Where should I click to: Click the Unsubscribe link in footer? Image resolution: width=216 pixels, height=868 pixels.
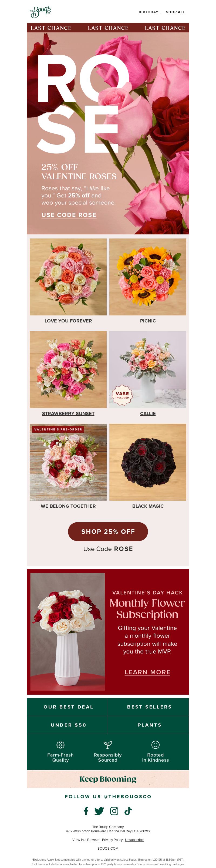pyautogui.click(x=134, y=840)
